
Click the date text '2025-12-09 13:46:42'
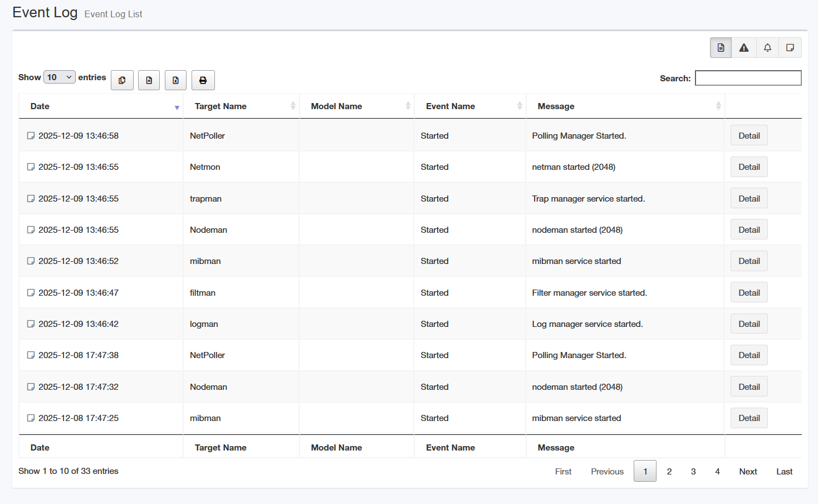79,324
